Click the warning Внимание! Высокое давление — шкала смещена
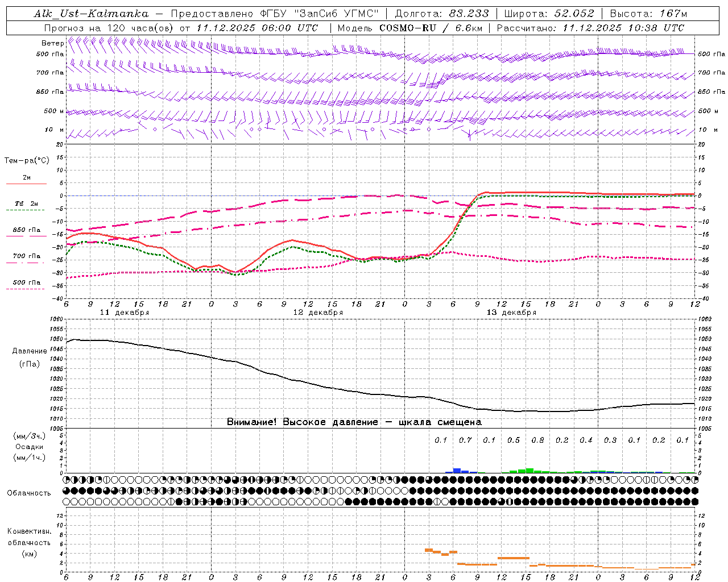The image size is (728, 582). (354, 422)
